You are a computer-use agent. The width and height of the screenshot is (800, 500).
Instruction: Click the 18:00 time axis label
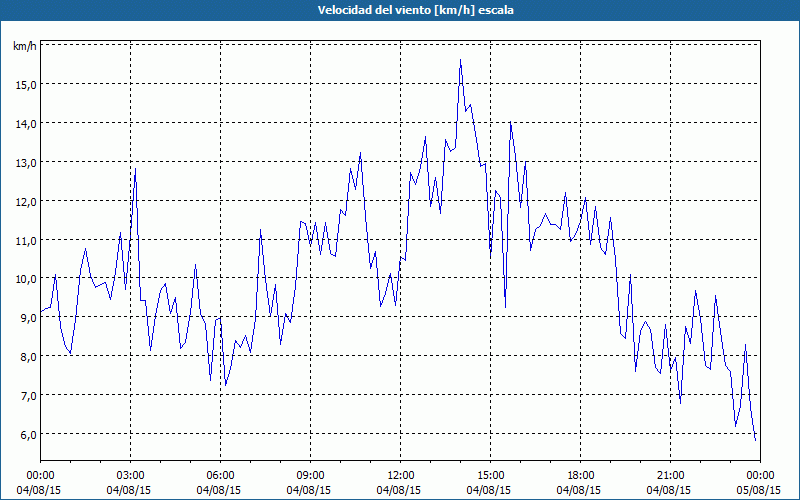coord(581,475)
